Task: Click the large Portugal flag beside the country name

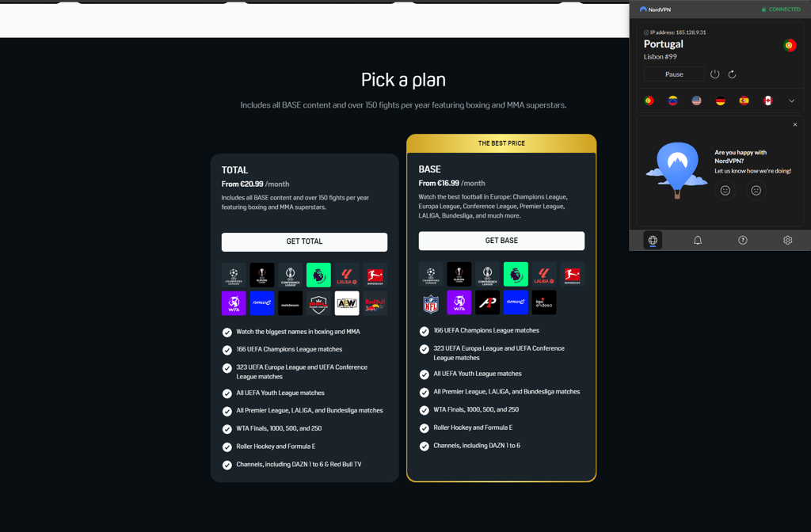Action: (790, 45)
